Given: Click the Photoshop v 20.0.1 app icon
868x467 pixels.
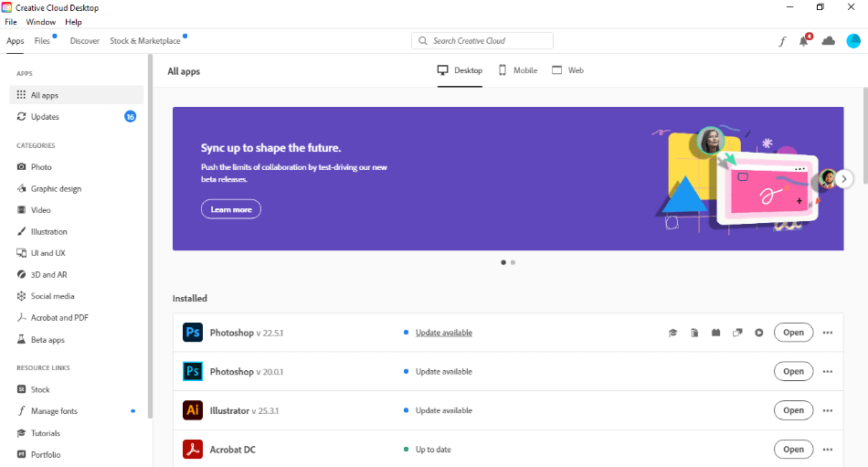Looking at the screenshot, I should [x=193, y=371].
